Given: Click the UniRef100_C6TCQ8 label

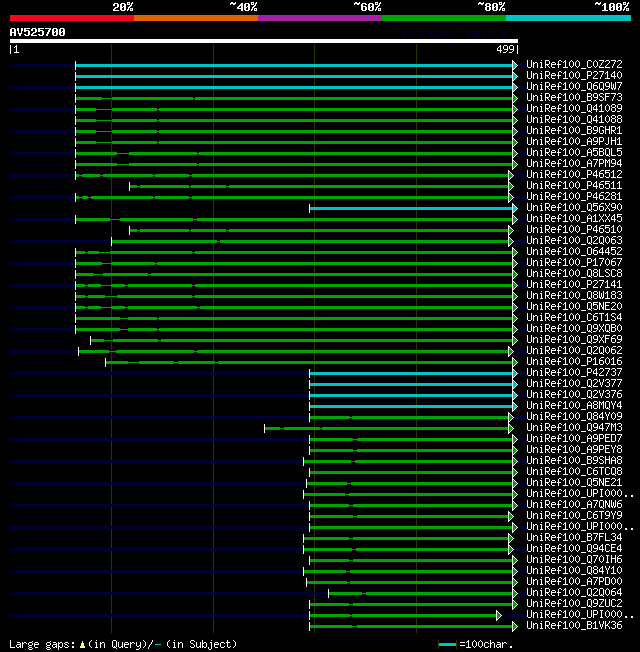Looking at the screenshot, I should coord(574,472).
